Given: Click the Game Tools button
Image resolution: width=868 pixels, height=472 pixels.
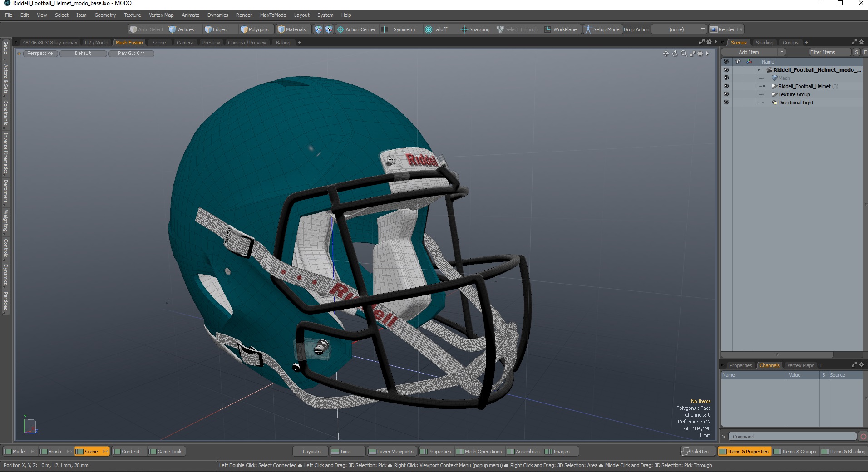Looking at the screenshot, I should point(166,452).
